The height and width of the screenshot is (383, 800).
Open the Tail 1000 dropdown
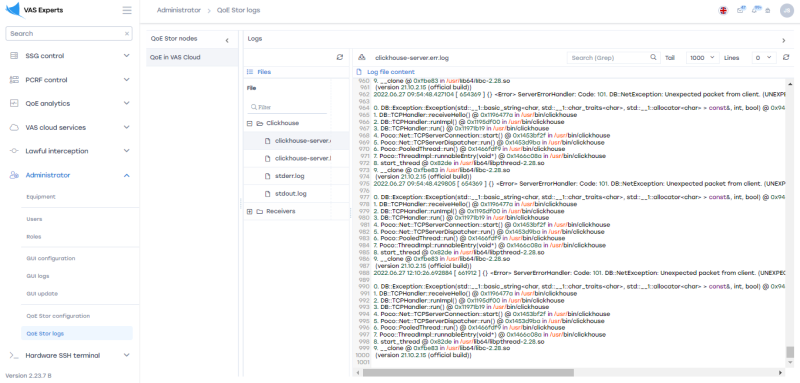tap(703, 58)
